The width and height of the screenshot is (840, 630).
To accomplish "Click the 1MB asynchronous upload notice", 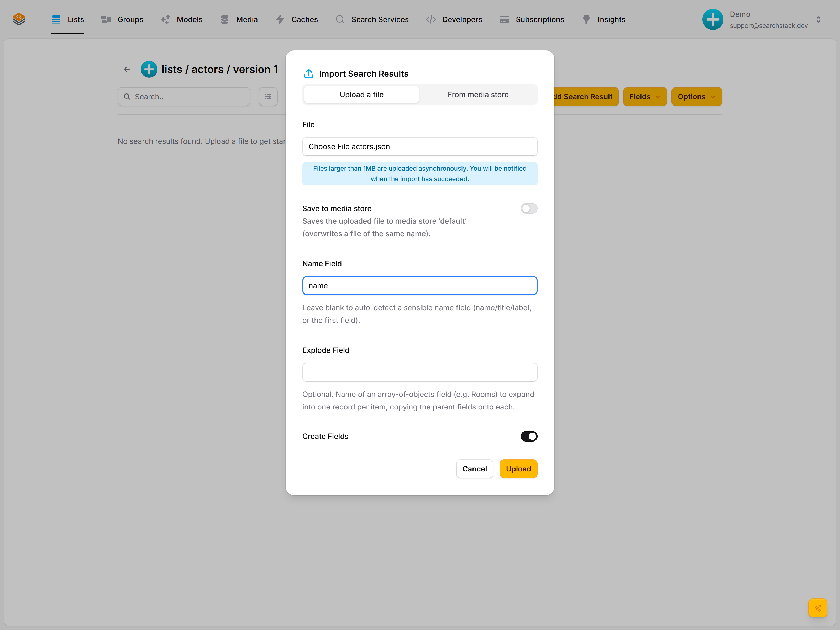I will [x=420, y=174].
